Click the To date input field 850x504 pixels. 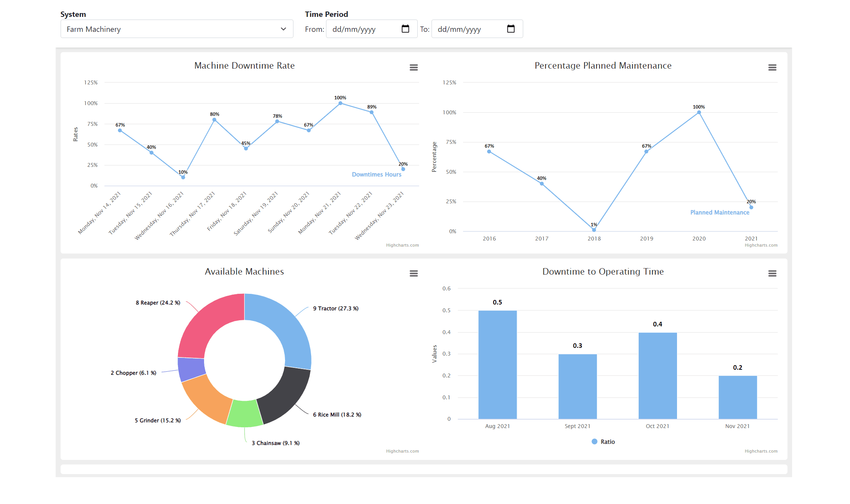pos(477,29)
